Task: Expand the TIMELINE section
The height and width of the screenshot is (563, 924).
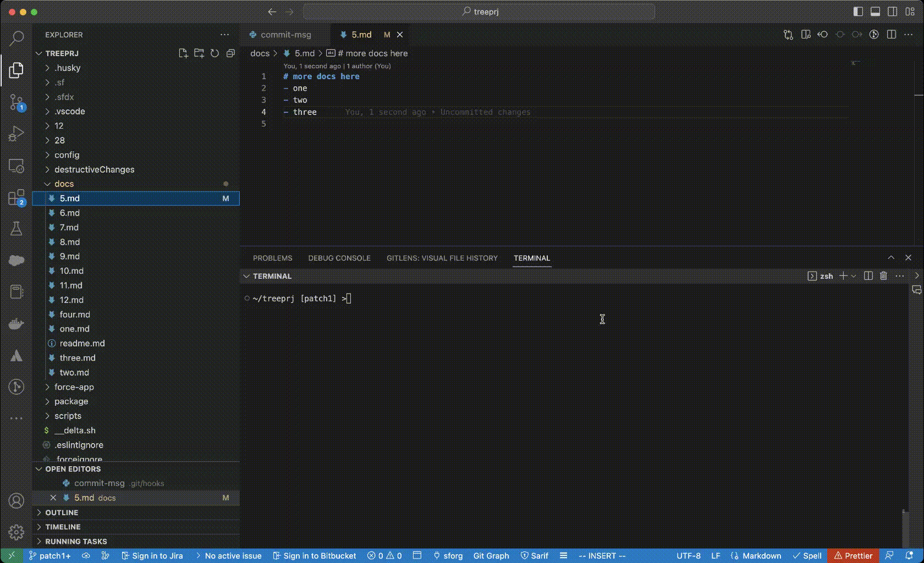Action: [63, 527]
